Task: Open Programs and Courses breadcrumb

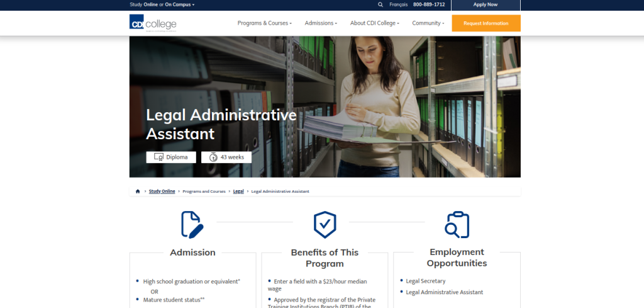Action: coord(204,191)
